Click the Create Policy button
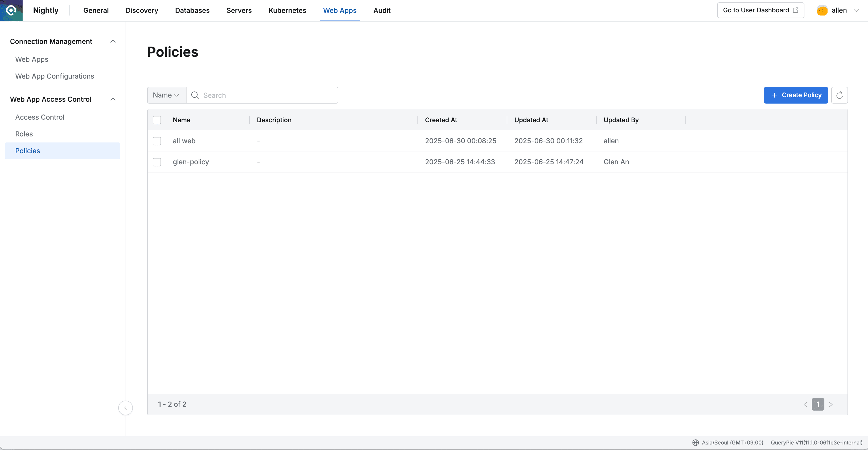This screenshot has width=868, height=450. coord(796,95)
